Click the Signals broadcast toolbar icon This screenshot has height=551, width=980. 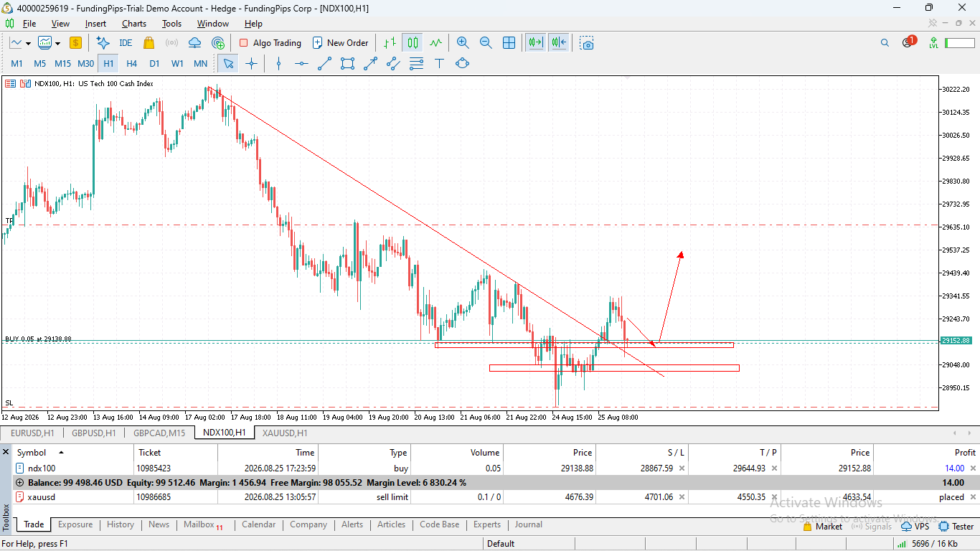pos(171,43)
